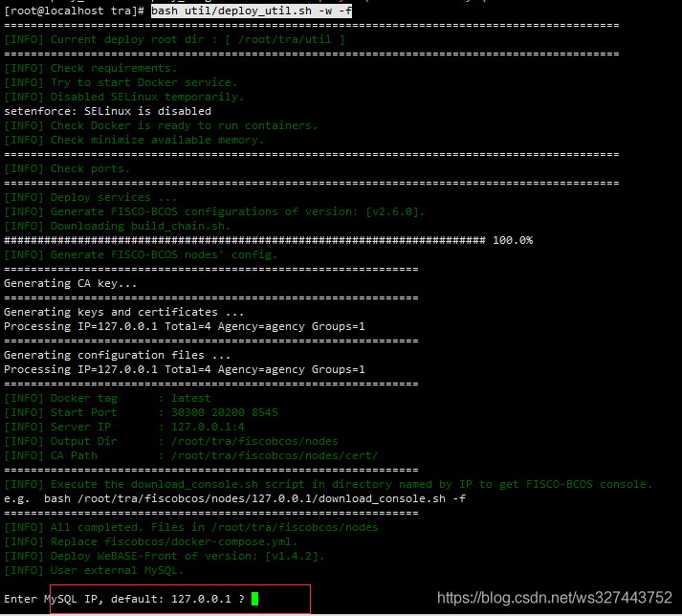Click "Generate FISCO-BCOS nodes' config." line
This screenshot has width=682, height=616.
coord(141,255)
